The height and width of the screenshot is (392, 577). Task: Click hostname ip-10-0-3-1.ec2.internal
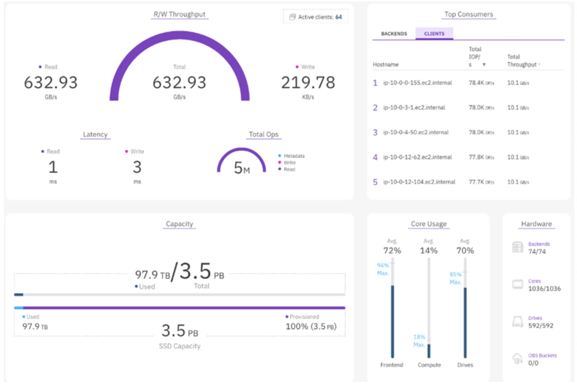tap(414, 108)
